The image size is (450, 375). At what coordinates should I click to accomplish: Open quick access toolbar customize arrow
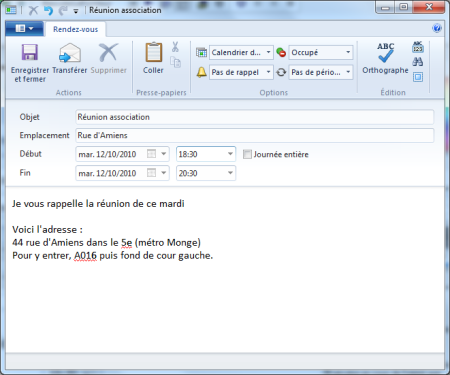(76, 11)
